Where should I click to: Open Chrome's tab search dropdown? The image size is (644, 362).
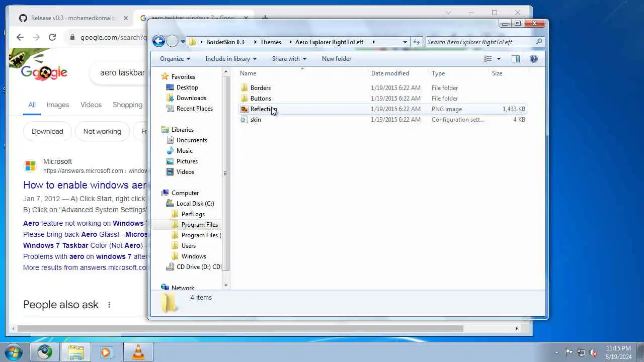click(448, 13)
